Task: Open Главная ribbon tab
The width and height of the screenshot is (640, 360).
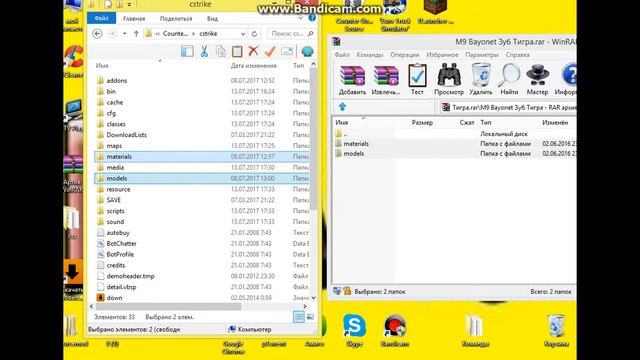Action: click(x=134, y=18)
